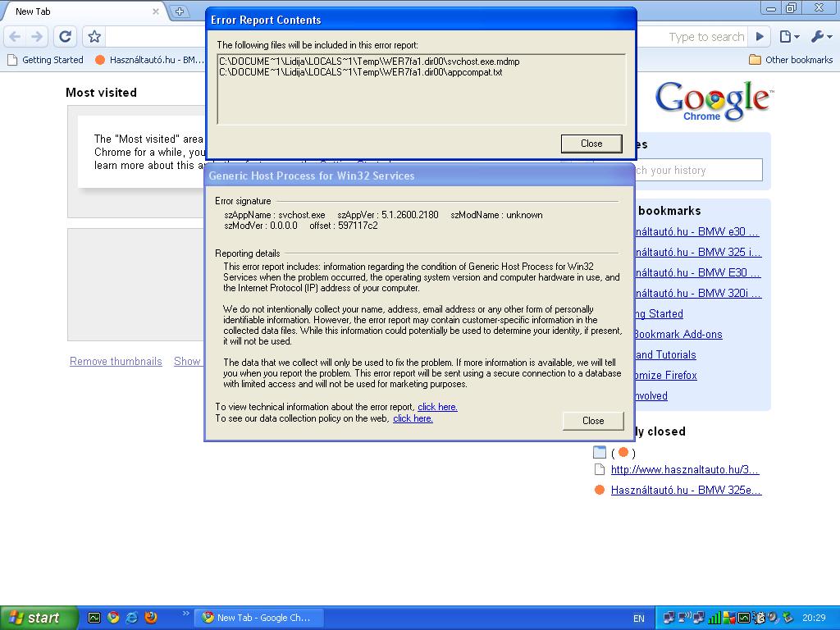
Task: Open the BMW 325 i recent bookmark link
Action: point(698,253)
